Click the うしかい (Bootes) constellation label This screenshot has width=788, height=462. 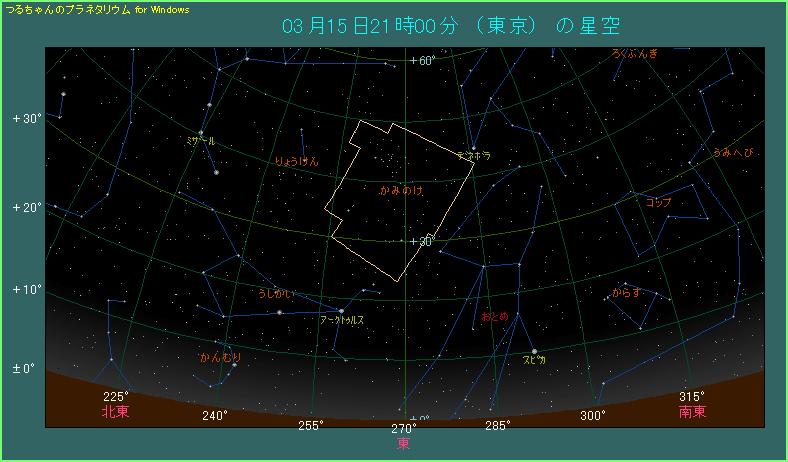[x=275, y=294]
